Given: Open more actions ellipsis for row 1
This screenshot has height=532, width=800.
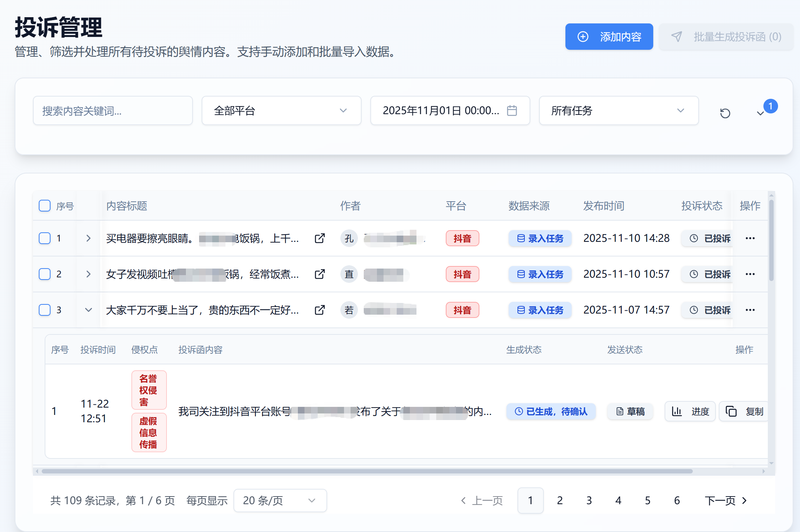Looking at the screenshot, I should tap(750, 239).
